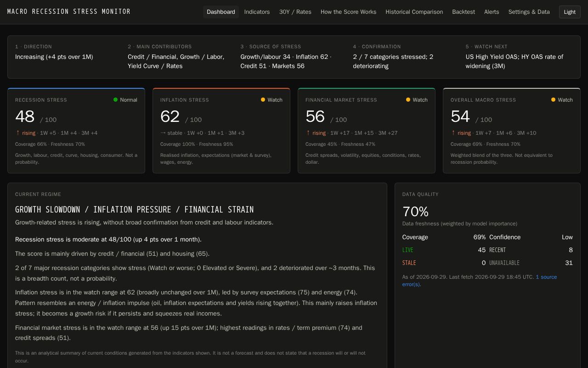
Task: Click 'Coverage 66% · Freshness 70%' line
Action: (50, 144)
